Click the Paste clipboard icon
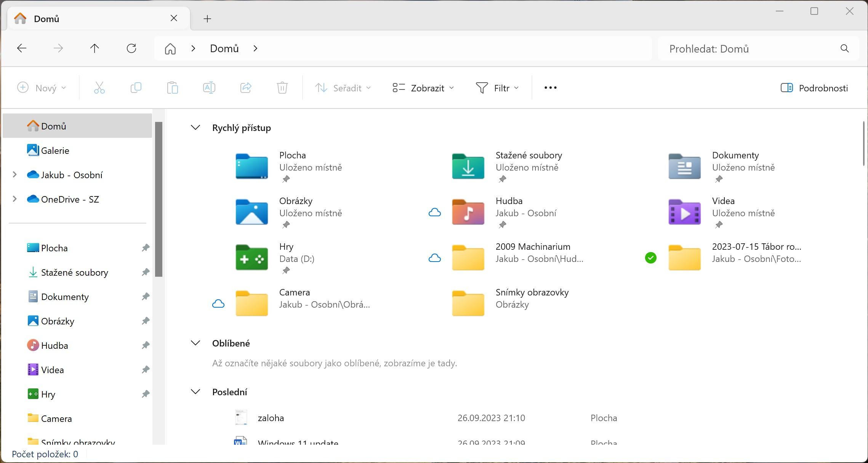 (x=173, y=88)
